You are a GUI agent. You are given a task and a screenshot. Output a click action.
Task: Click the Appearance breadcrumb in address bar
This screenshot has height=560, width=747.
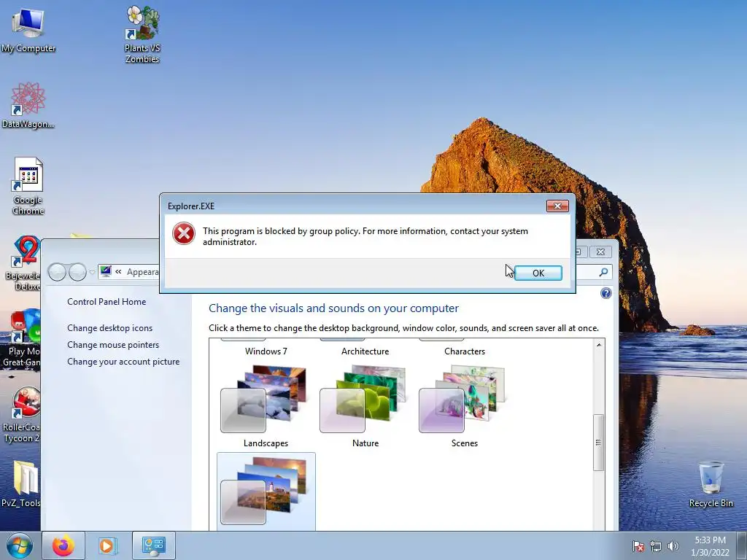[x=142, y=272]
